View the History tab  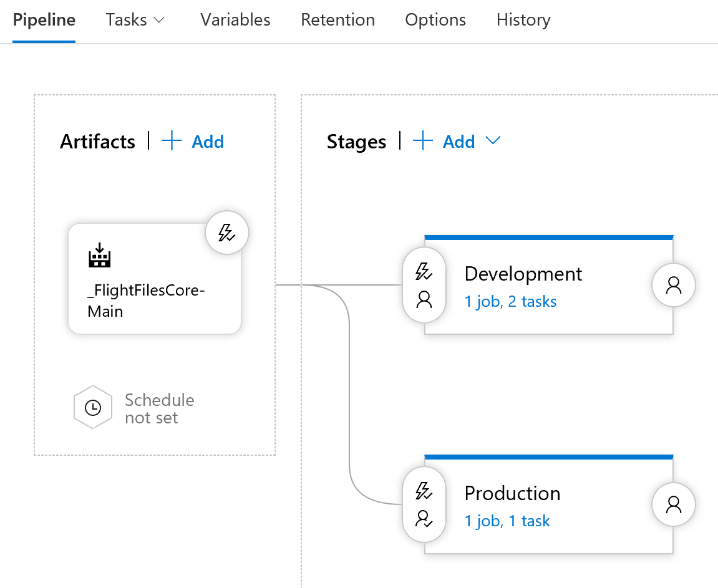coord(523,20)
